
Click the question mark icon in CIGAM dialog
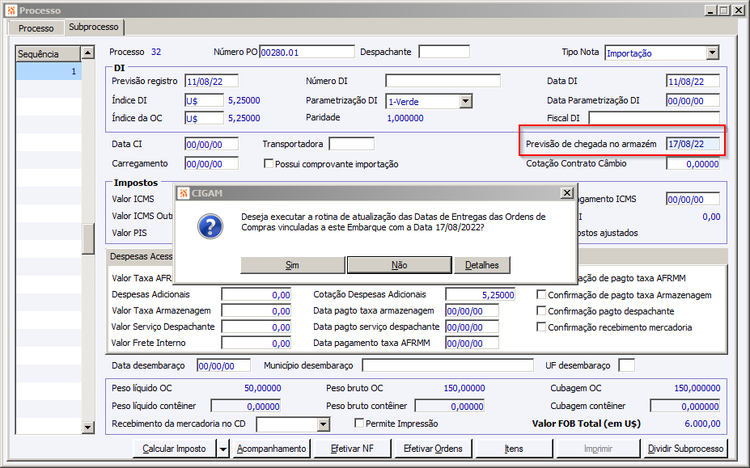click(210, 226)
